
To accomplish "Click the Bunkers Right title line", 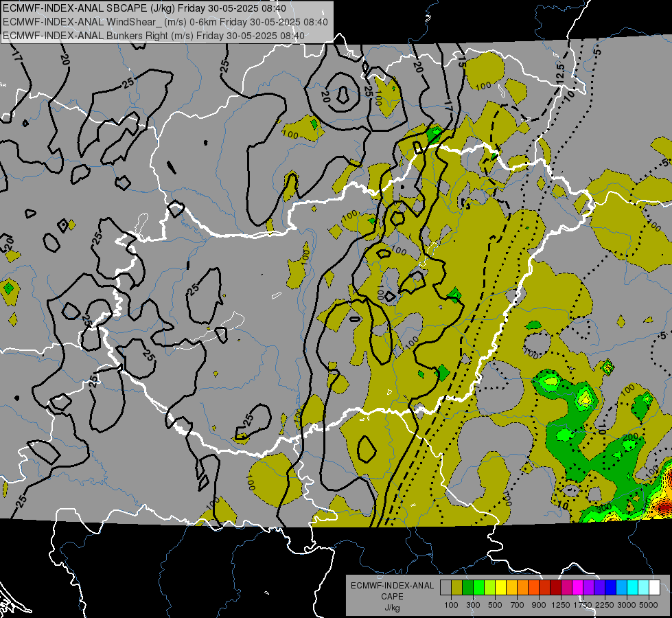I will coord(154,36).
